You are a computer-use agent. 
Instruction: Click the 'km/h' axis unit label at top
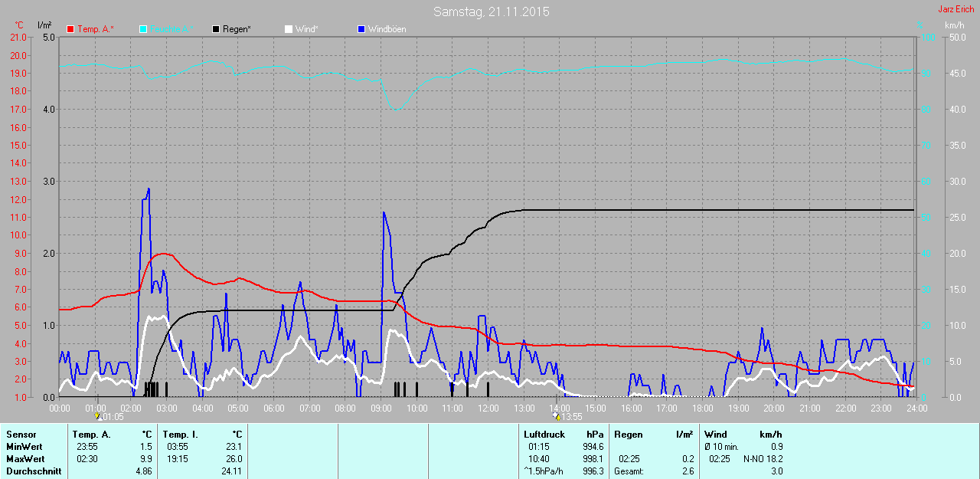tap(955, 25)
